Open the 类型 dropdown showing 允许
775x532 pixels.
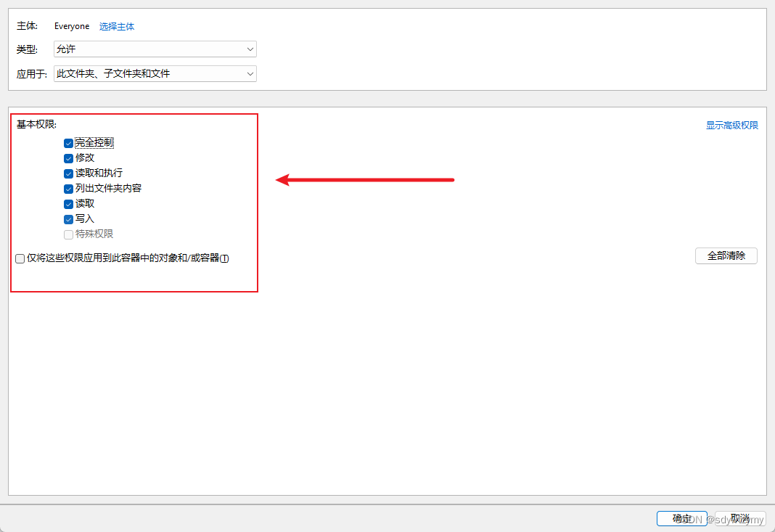pos(155,49)
